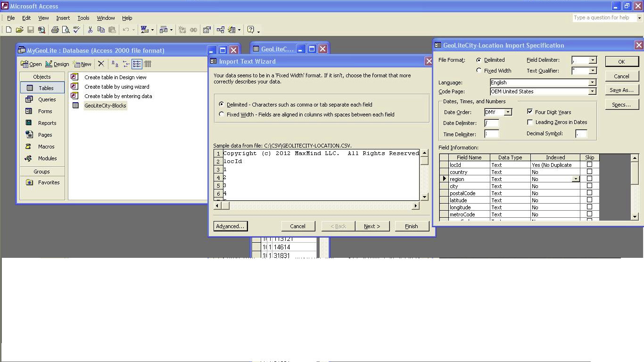Switch to List view in database window

coord(137,64)
